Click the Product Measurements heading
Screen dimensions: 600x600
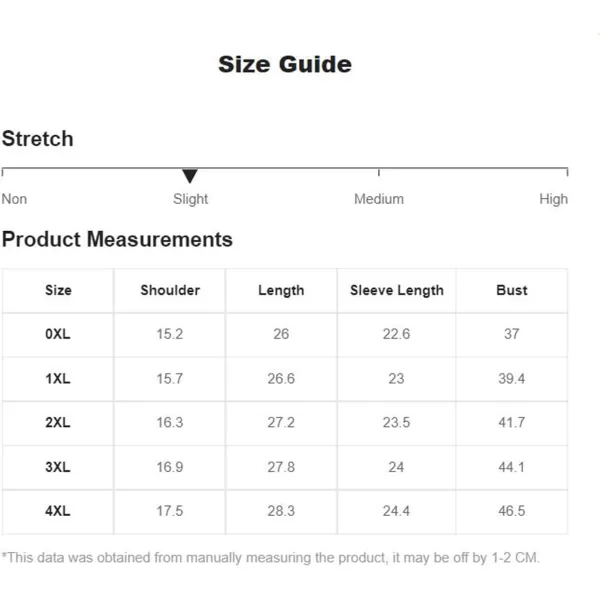[117, 240]
